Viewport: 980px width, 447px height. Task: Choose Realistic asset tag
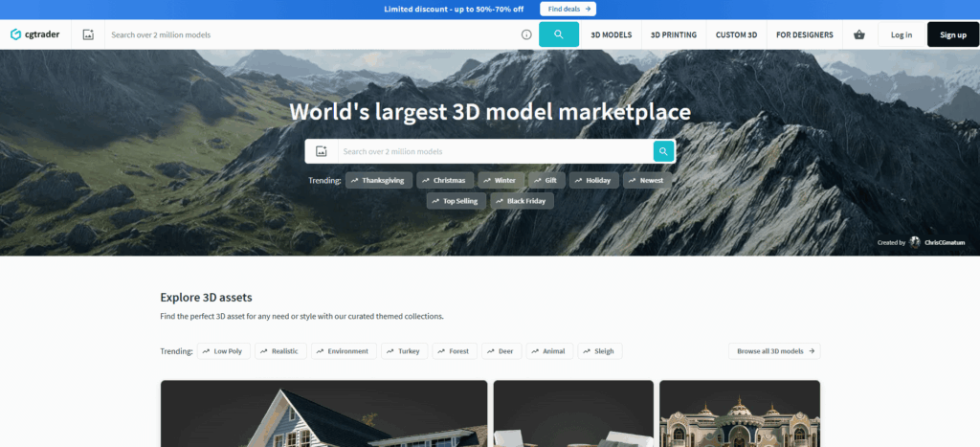pos(280,351)
